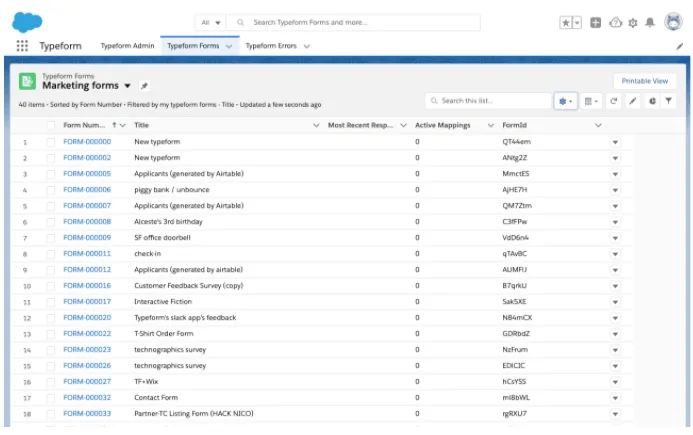The height and width of the screenshot is (435, 693).
Task: Open the App Launcher grid icon
Action: click(x=22, y=46)
